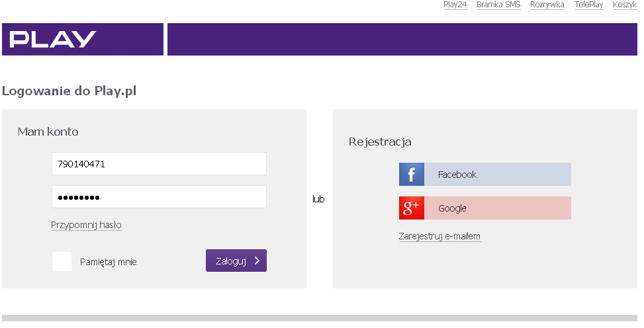Click the Zaloguj button

(236, 261)
